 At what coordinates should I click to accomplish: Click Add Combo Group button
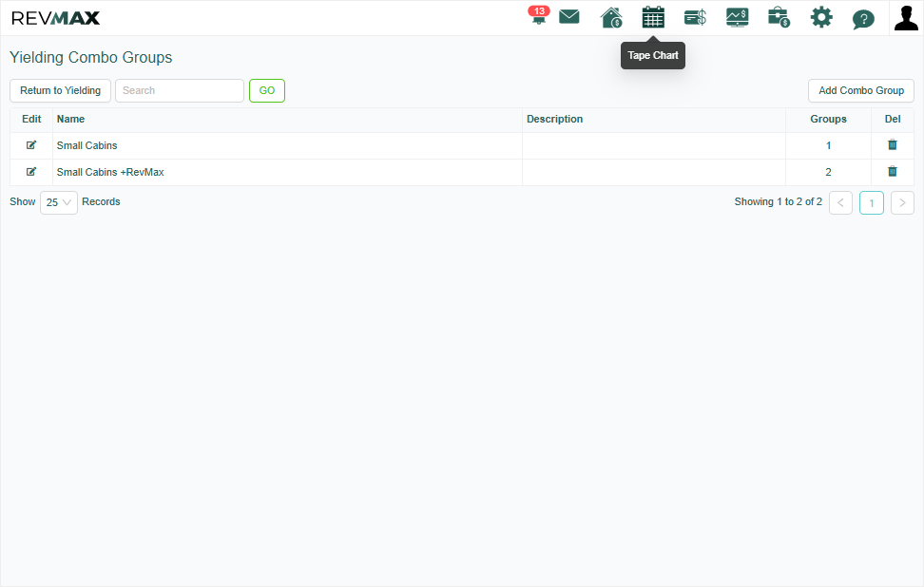[x=861, y=90]
